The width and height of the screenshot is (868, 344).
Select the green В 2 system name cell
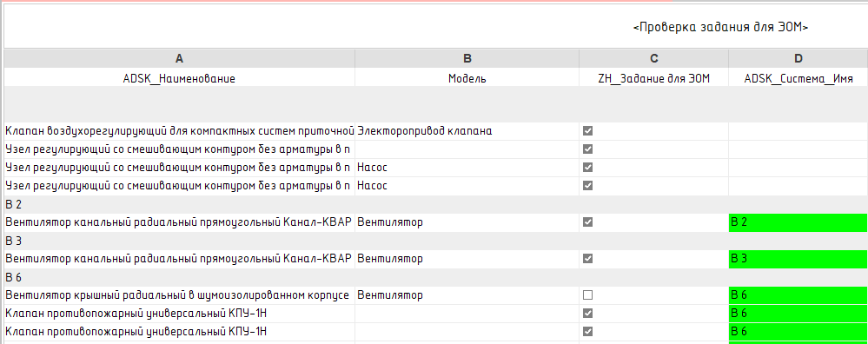click(x=798, y=222)
